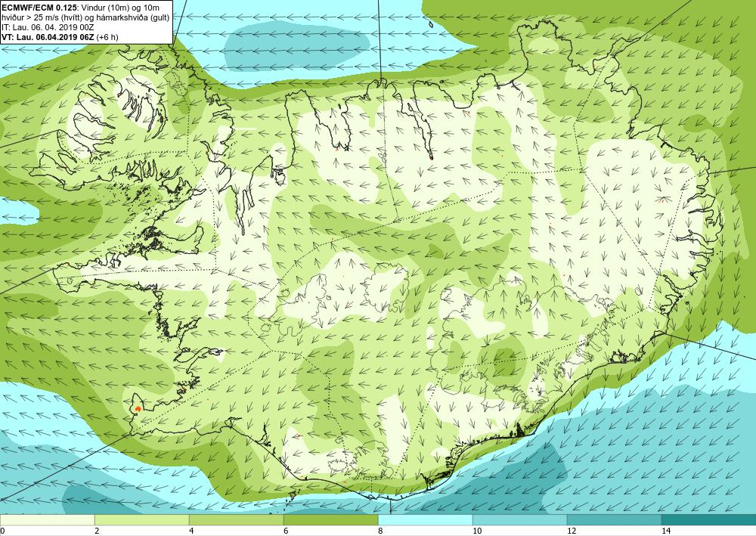Viewport: 756px width, 536px height.
Task: Click the 12–14 m/s teal legend swatch
Action: coord(614,520)
